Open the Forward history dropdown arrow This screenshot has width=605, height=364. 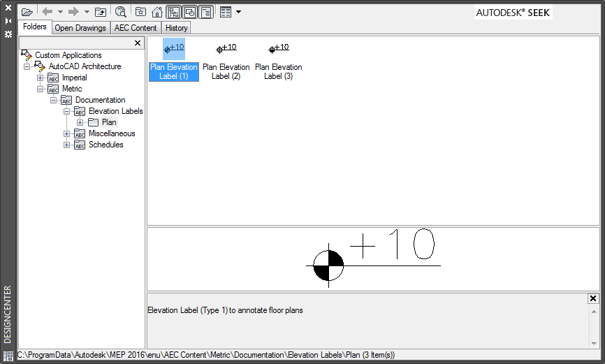87,12
